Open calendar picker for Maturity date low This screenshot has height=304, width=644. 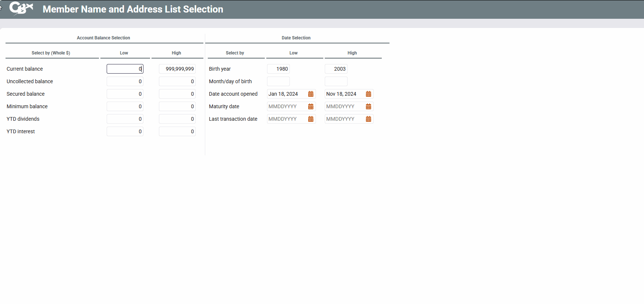tap(311, 107)
